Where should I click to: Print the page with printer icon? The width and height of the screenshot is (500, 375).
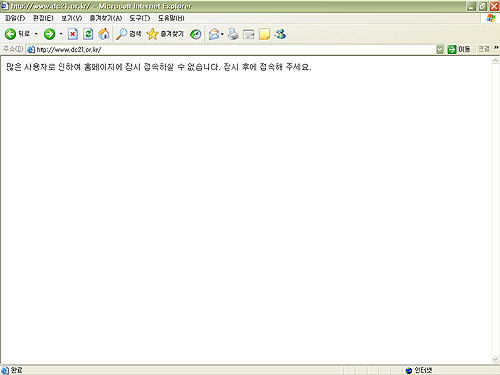[x=233, y=34]
